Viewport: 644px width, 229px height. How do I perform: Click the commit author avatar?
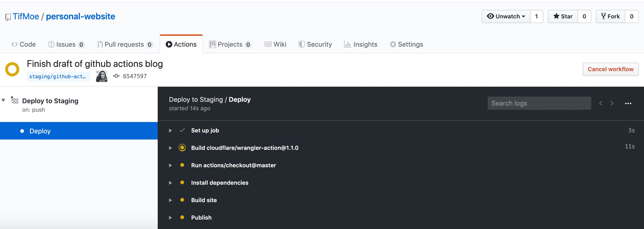point(101,76)
